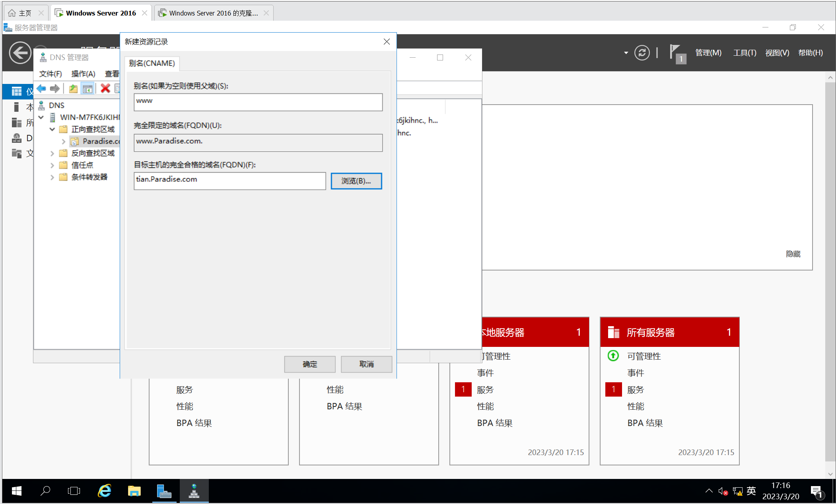The width and height of the screenshot is (836, 504).
Task: Click the up-one-level folder toolbar icon
Action: pyautogui.click(x=73, y=88)
